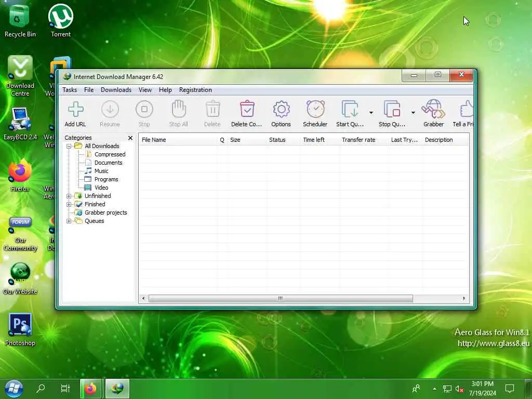532x399 pixels.
Task: Open the Scheduler clock icon
Action: 315,109
